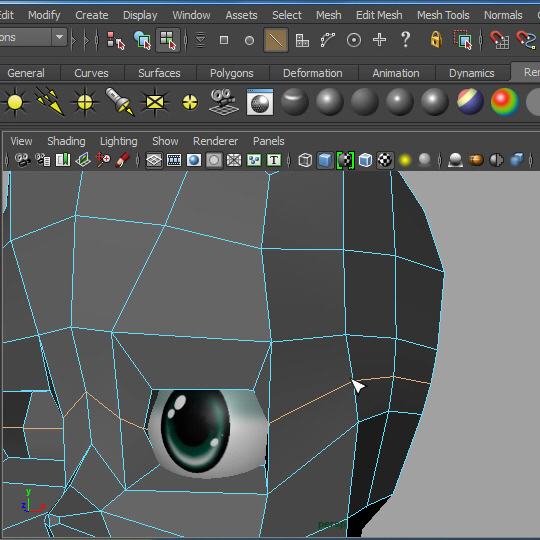Image resolution: width=540 pixels, height=540 pixels.
Task: Open camera attributes from panel toolbar
Action: [x=43, y=160]
